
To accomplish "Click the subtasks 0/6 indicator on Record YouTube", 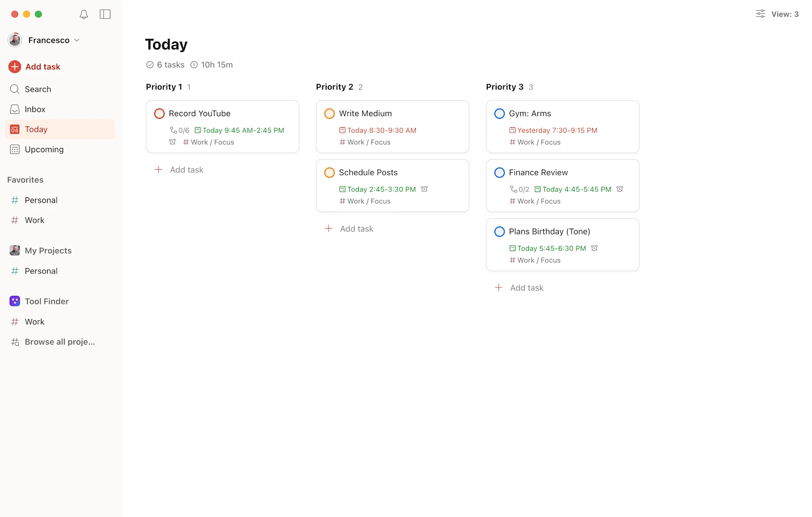I will tap(179, 130).
